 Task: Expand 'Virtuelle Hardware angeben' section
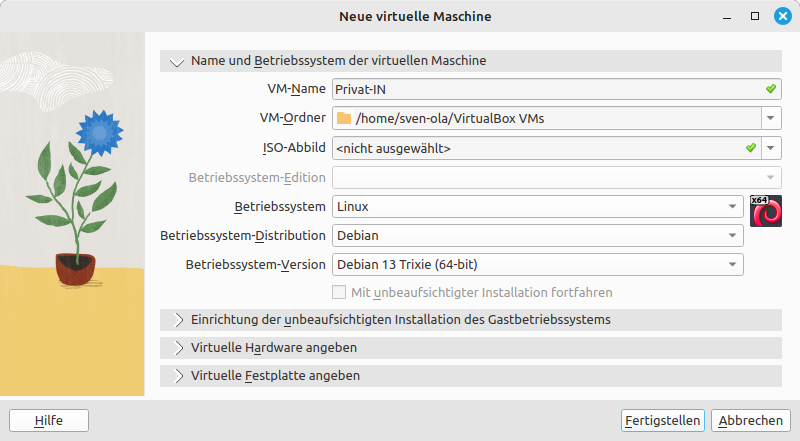[179, 348]
